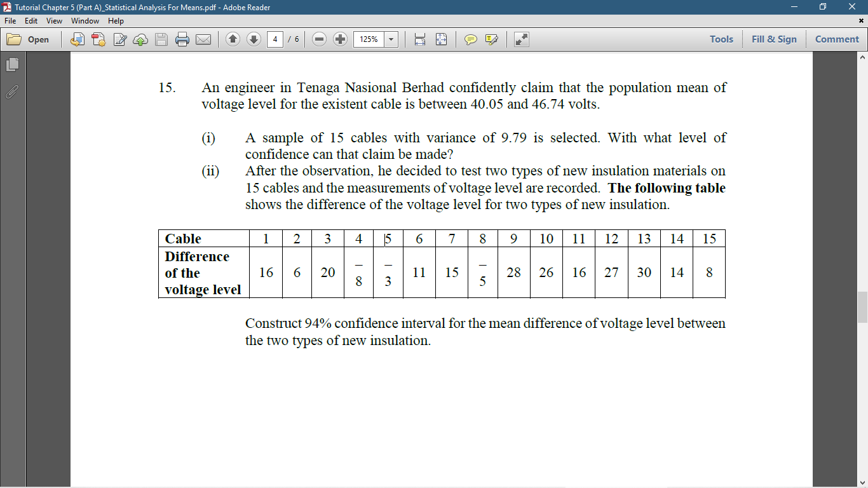Zoom out using the minus icon
Image resolution: width=868 pixels, height=488 pixels.
coord(320,39)
